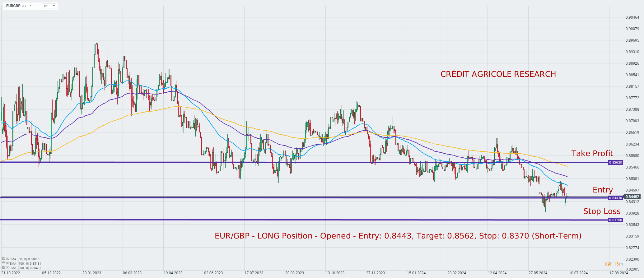Click the 0.90079 price axis label
The height and width of the screenshot is (278, 644).
pyautogui.click(x=632, y=29)
